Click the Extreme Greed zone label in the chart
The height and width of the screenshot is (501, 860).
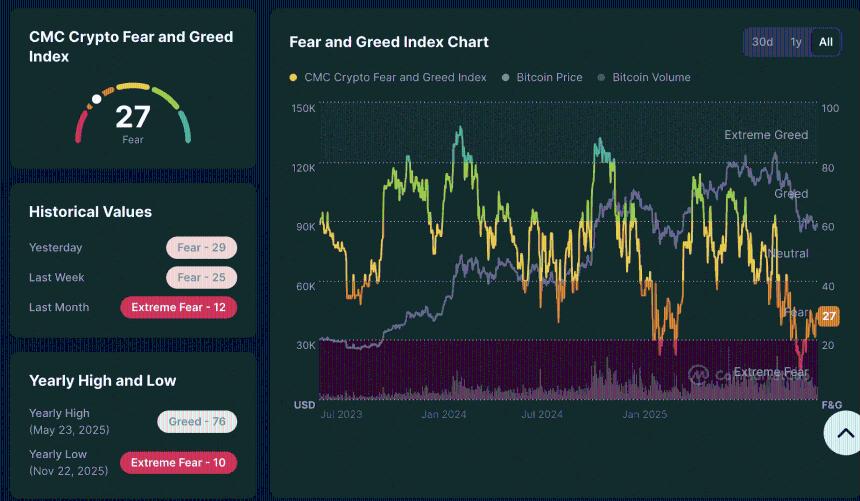766,135
